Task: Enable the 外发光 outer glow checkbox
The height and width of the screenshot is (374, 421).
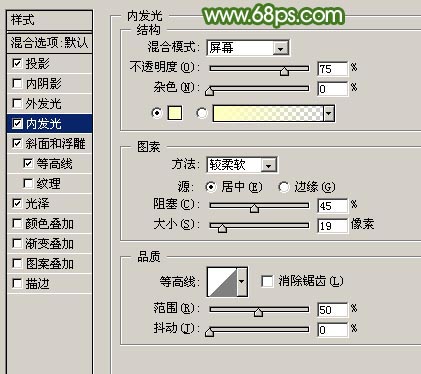Action: pos(17,104)
